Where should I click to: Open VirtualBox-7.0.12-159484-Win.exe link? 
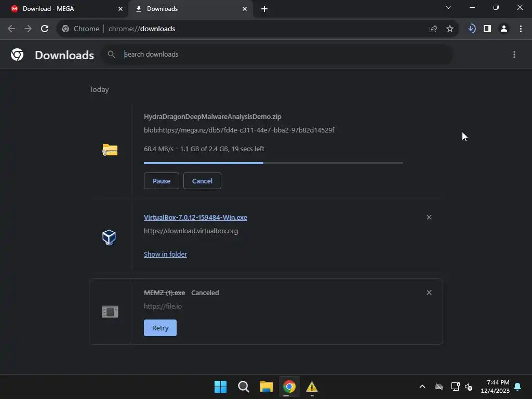click(195, 218)
